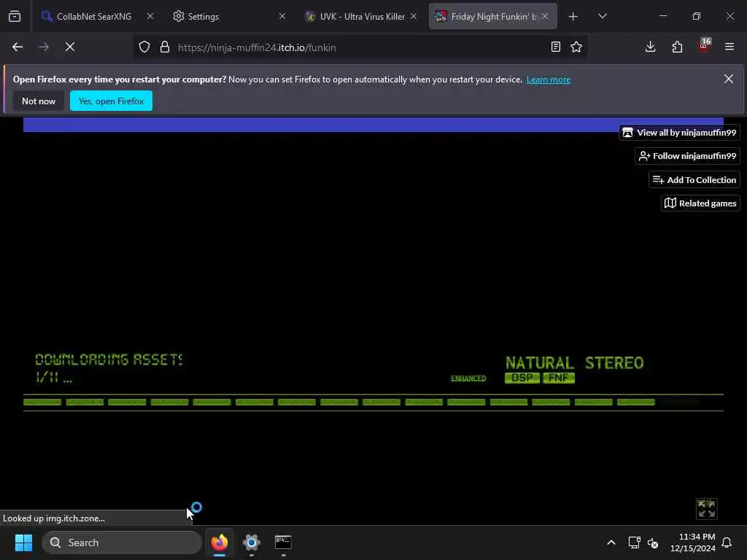
Task: Click Add To Collection
Action: [x=694, y=180]
